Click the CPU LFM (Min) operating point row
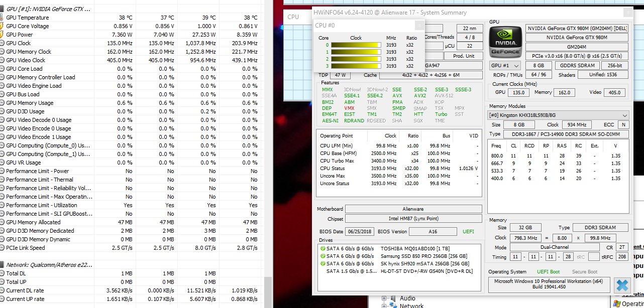This screenshot has width=644, height=308. 399,146
